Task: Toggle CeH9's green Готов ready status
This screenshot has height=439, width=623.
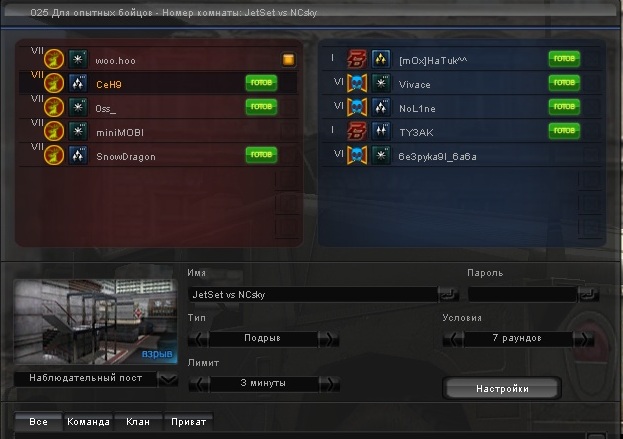Action: [x=261, y=83]
